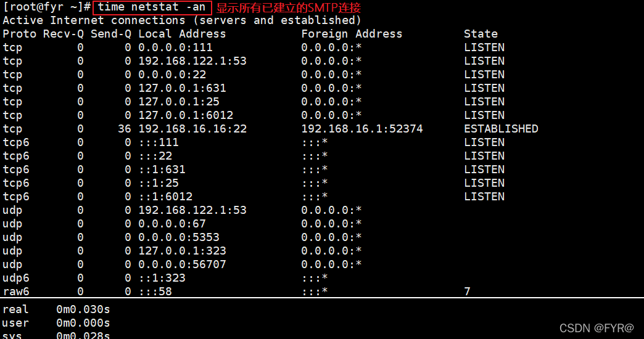Click tcp local address '192.168.122.1:53'

tap(192, 61)
